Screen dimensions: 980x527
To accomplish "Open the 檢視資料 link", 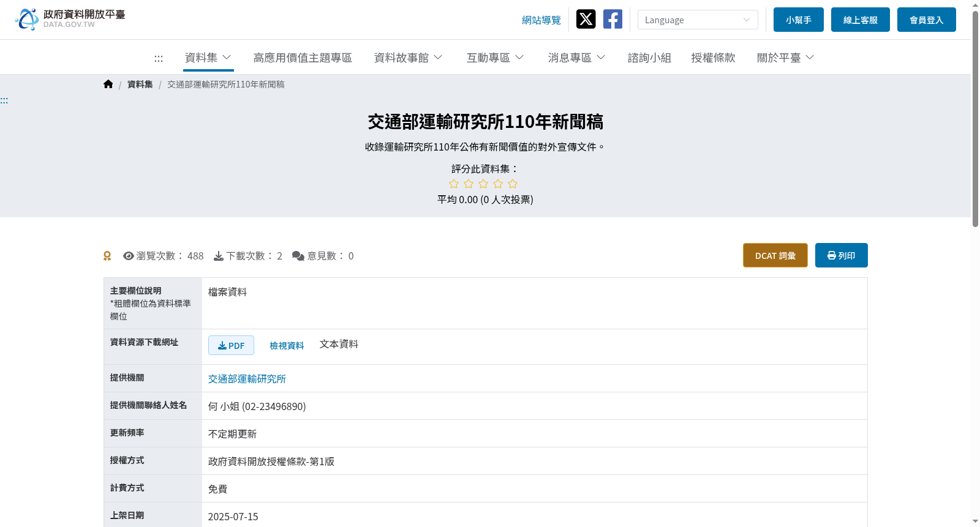I will [x=287, y=345].
